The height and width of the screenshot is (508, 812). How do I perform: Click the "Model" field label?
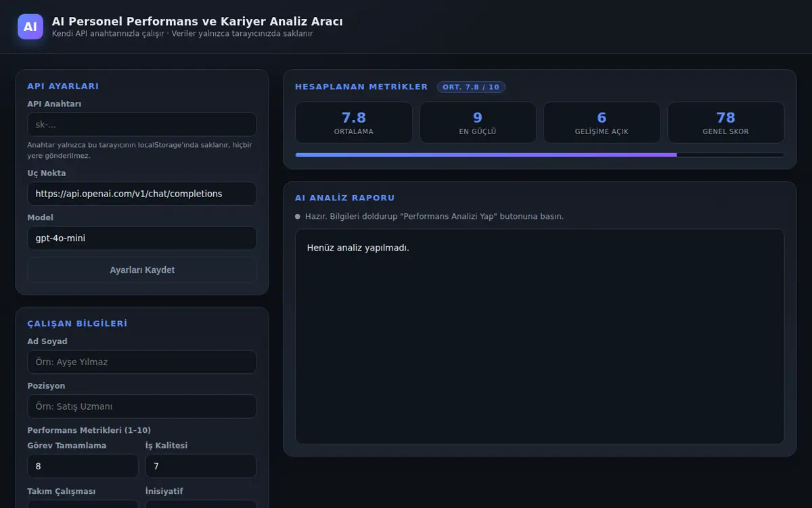(40, 217)
